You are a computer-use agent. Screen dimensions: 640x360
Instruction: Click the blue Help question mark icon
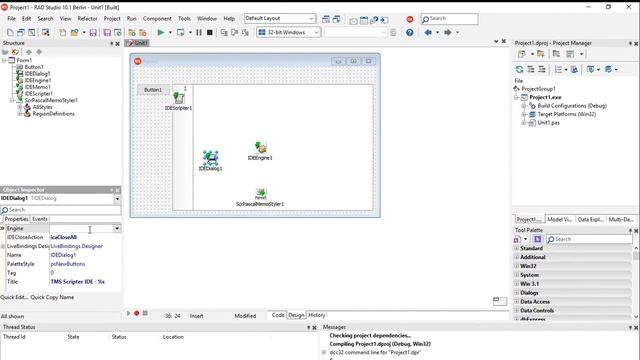pyautogui.click(x=409, y=32)
